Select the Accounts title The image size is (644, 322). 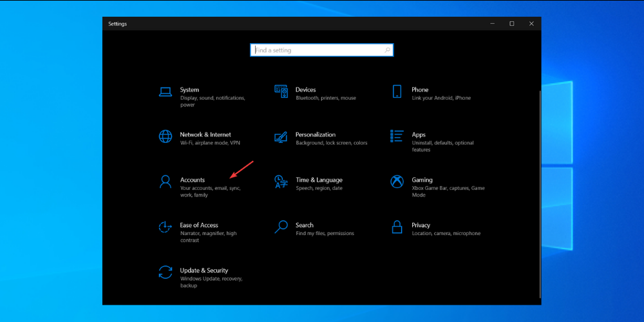pos(192,180)
